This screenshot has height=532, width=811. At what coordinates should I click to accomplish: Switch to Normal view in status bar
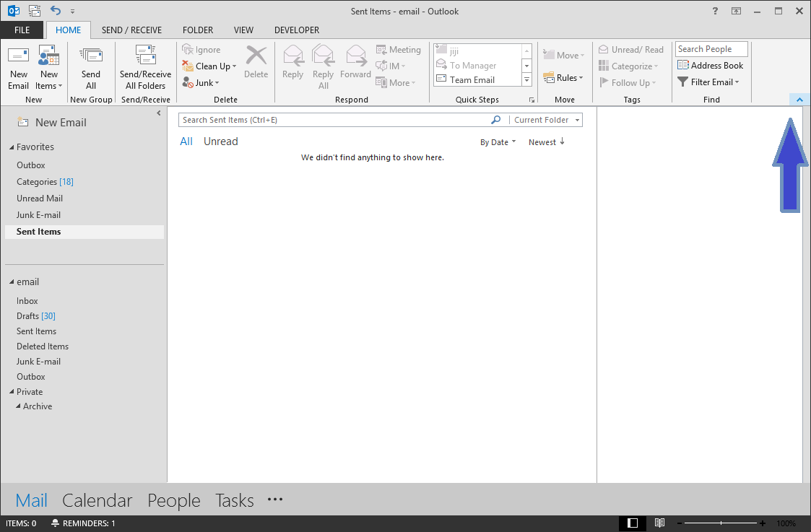[x=632, y=523]
